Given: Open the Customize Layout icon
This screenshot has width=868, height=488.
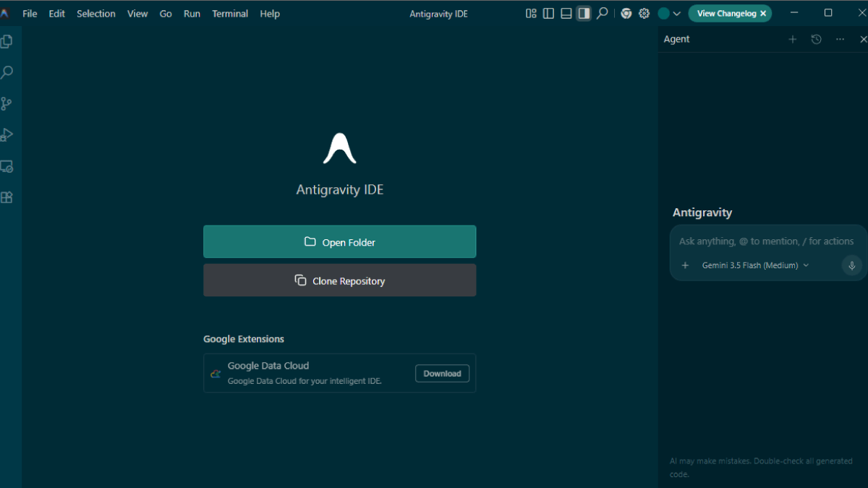Looking at the screenshot, I should coord(531,14).
